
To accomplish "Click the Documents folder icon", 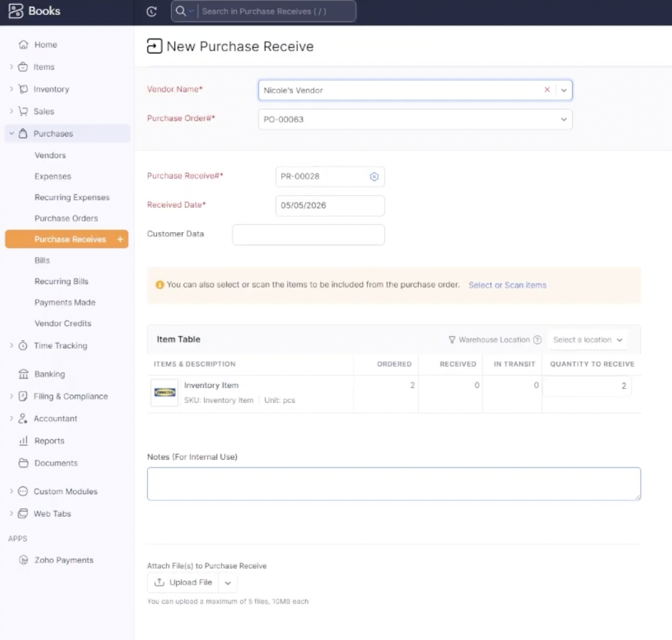I will [x=23, y=463].
